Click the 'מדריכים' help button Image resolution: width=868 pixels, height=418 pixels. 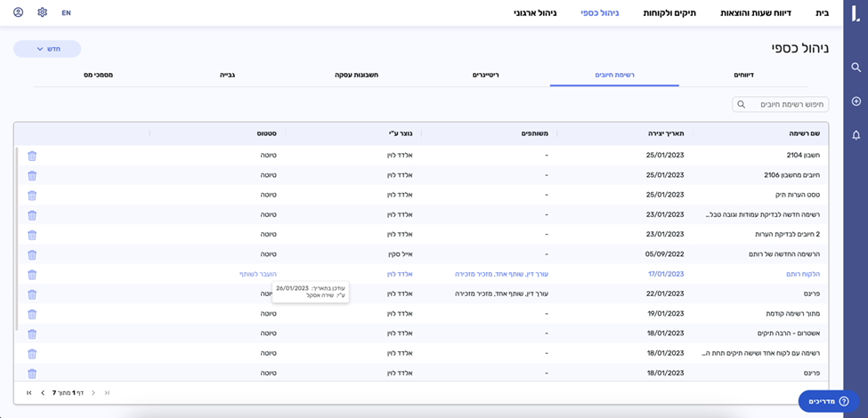coord(828,402)
